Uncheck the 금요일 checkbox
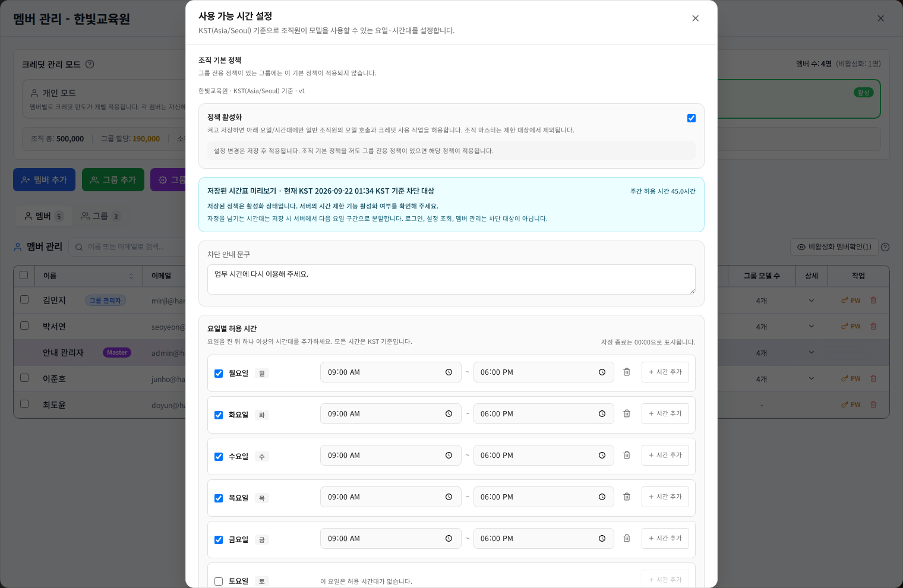 coord(219,540)
